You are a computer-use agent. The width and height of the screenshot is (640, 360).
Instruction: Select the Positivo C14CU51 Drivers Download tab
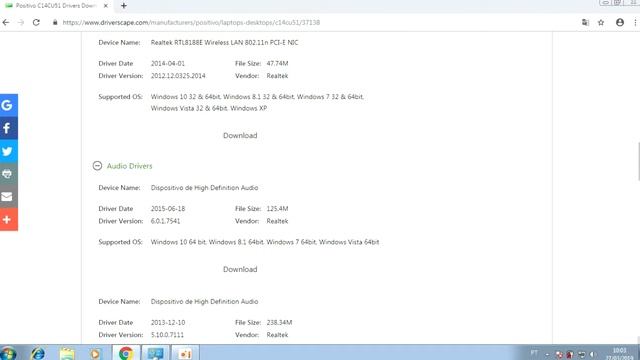point(56,6)
